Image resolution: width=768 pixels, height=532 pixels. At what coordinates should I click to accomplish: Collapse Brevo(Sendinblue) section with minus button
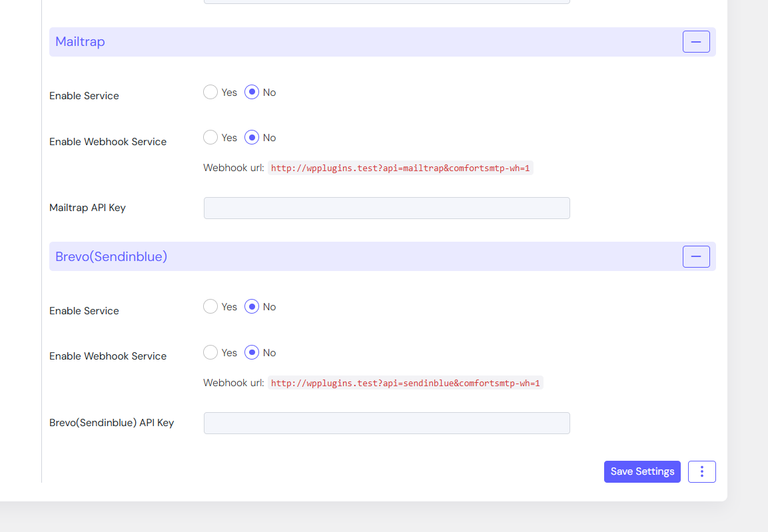click(x=696, y=256)
